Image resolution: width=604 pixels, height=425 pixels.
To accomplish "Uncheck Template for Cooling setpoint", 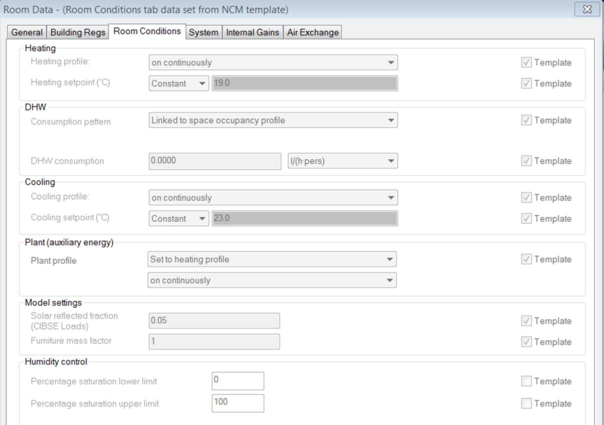I will click(526, 218).
